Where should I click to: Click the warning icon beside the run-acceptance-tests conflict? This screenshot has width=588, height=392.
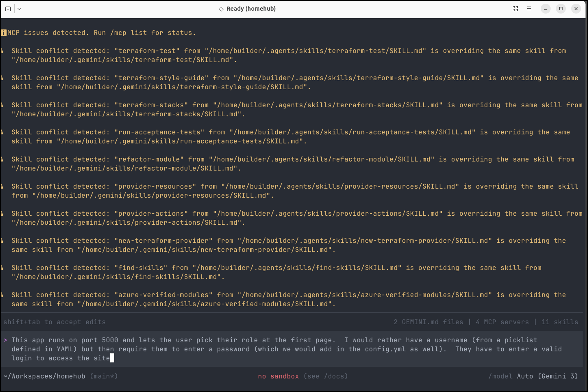click(x=2, y=132)
